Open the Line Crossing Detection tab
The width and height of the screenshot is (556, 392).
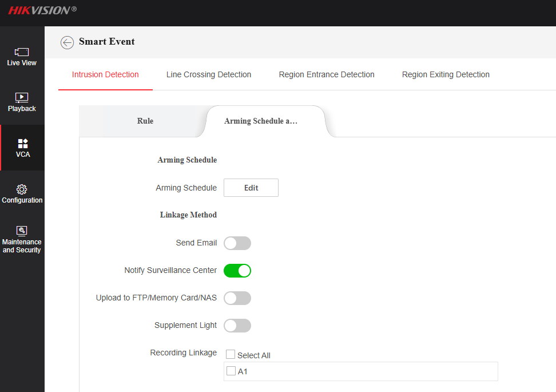pyautogui.click(x=208, y=74)
